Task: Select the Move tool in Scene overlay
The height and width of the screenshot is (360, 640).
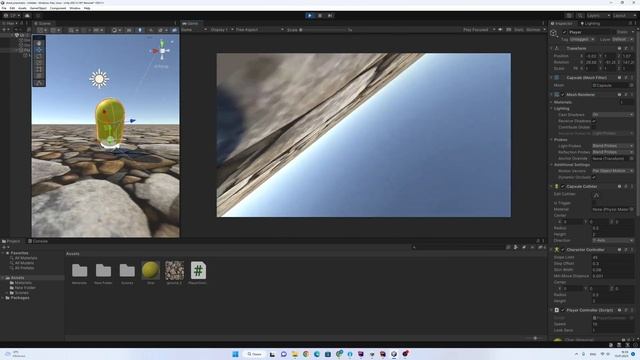Action: click(x=39, y=49)
